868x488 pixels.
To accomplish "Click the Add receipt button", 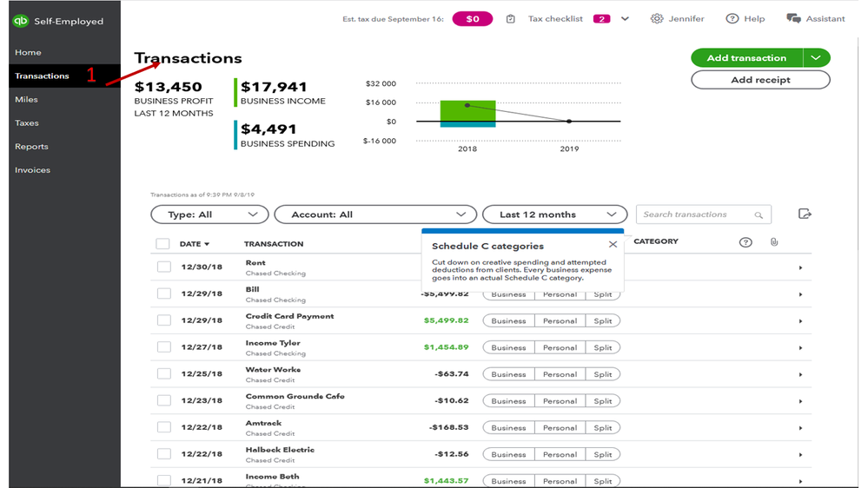I will point(759,80).
